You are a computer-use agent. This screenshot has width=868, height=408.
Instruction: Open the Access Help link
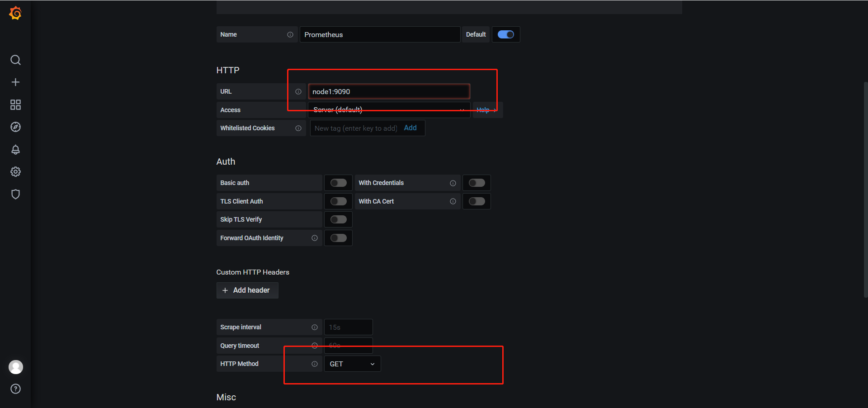tap(487, 110)
